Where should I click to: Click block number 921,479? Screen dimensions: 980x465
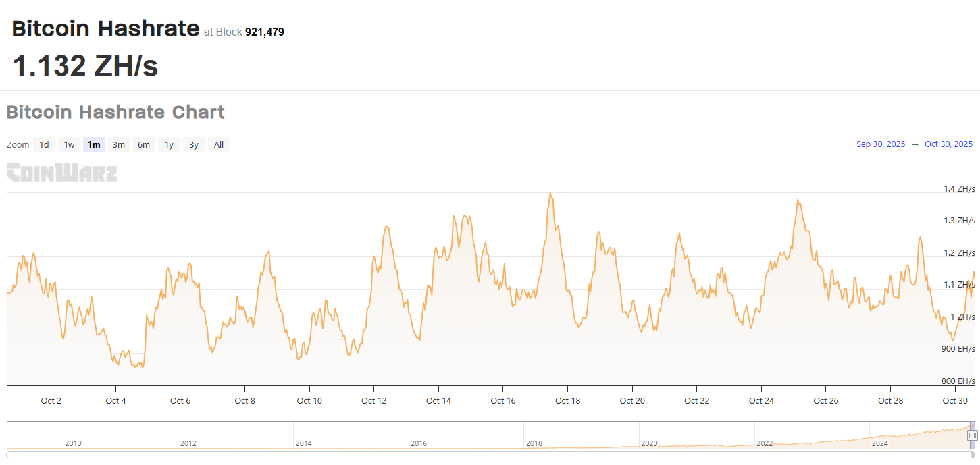tap(264, 32)
